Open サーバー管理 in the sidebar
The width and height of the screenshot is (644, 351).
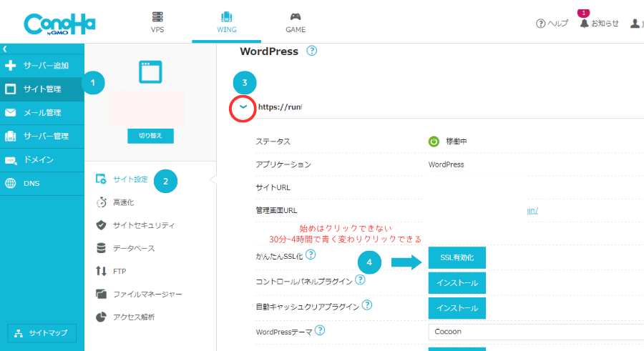tap(42, 137)
